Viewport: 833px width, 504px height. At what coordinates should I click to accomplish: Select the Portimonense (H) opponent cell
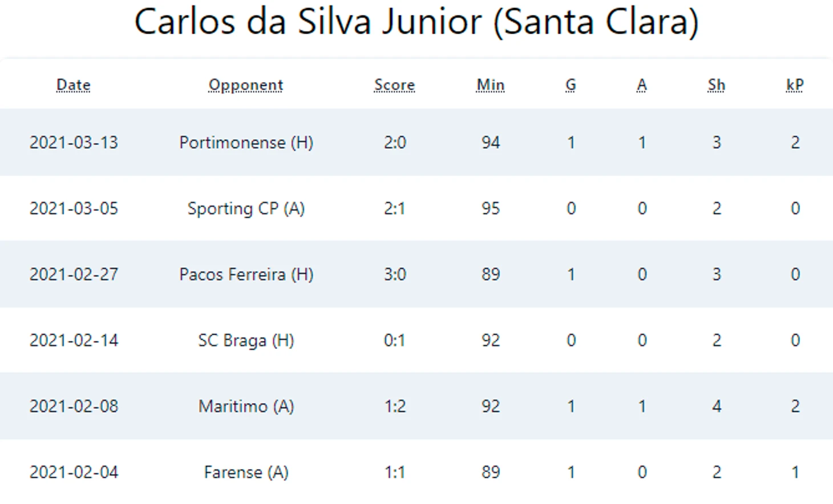[x=246, y=143]
